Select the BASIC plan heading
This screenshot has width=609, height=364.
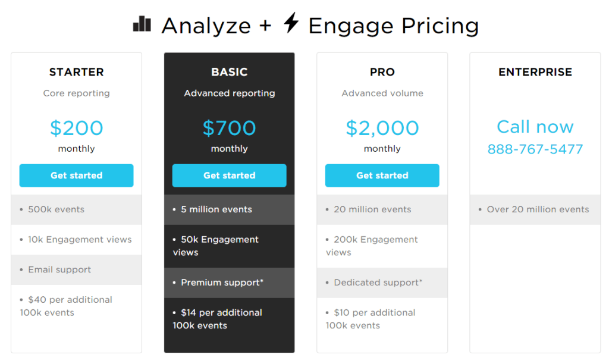(x=229, y=72)
